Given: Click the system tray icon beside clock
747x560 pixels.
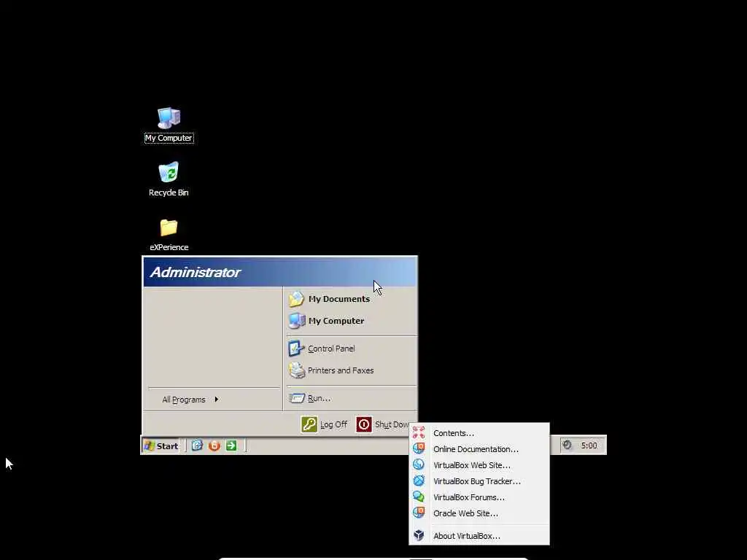Looking at the screenshot, I should tap(567, 446).
